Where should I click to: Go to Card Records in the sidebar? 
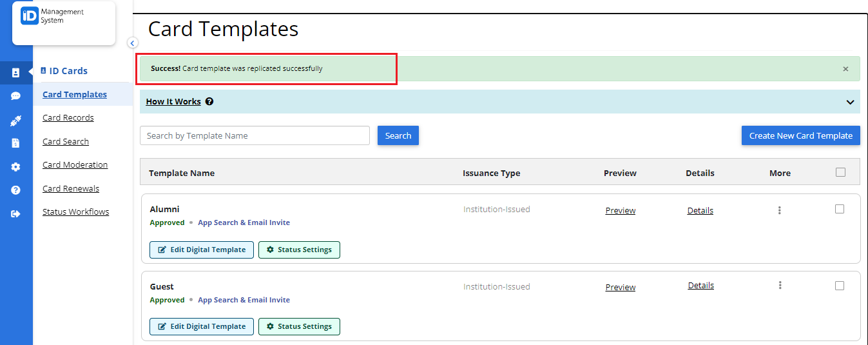coord(68,118)
